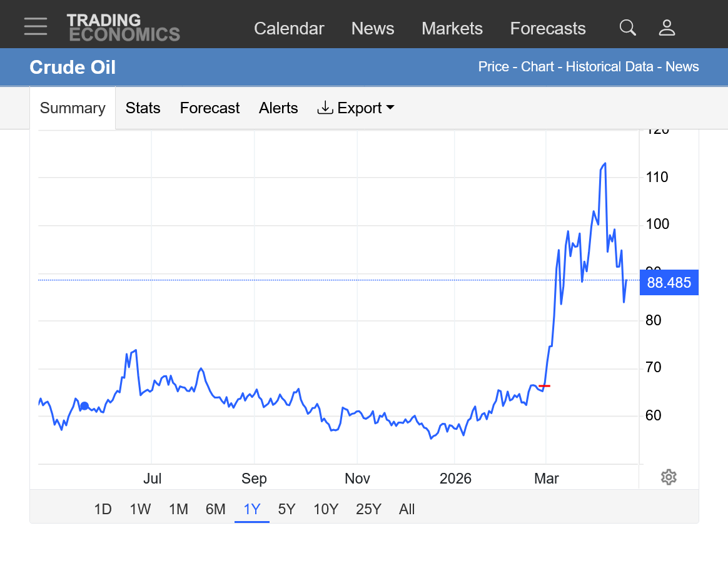Open the user account icon
The image size is (728, 563).
click(x=667, y=28)
